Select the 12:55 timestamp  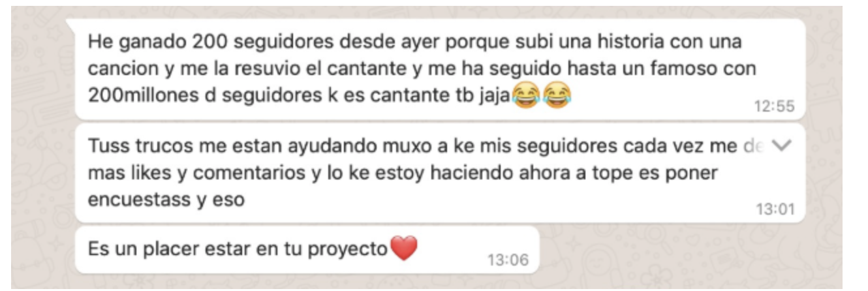click(x=775, y=106)
